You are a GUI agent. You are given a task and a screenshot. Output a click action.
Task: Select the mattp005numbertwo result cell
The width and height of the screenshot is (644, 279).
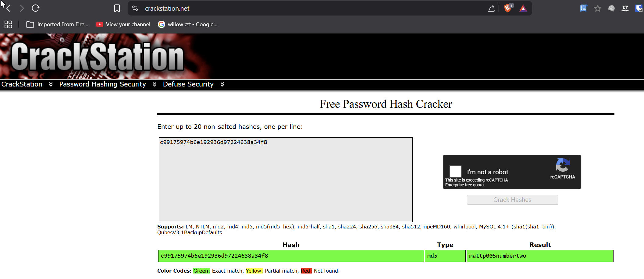[x=540, y=256]
